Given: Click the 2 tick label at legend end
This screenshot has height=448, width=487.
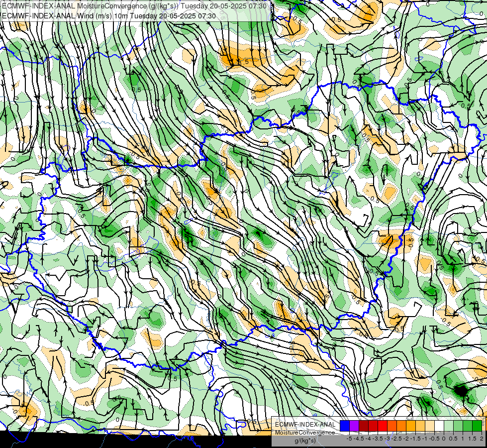Looking at the screenshot, I should [482, 439].
